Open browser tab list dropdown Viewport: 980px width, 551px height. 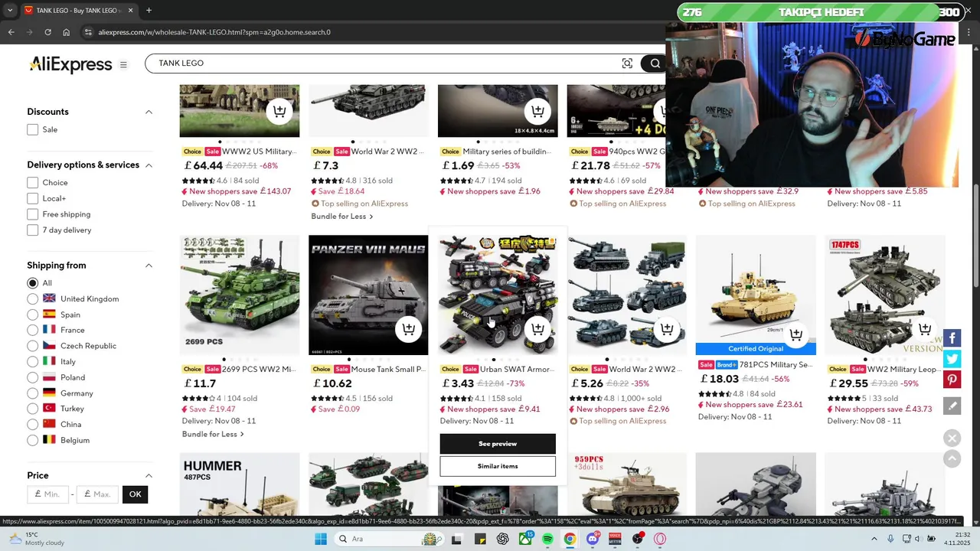(9, 10)
